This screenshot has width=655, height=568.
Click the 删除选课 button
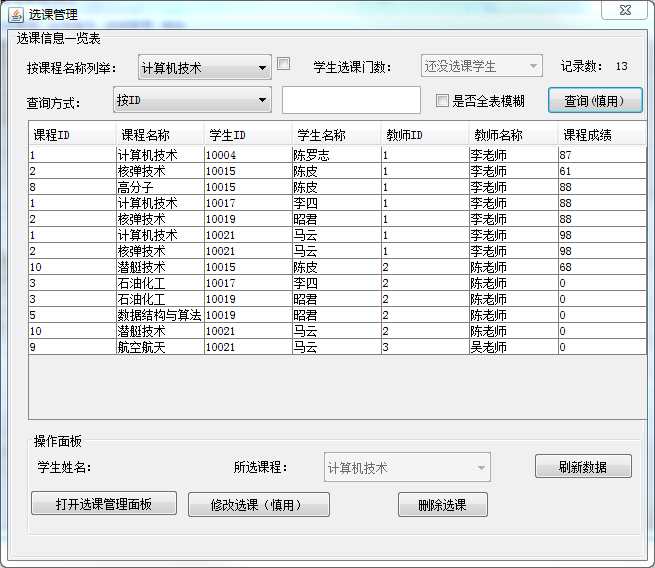443,505
